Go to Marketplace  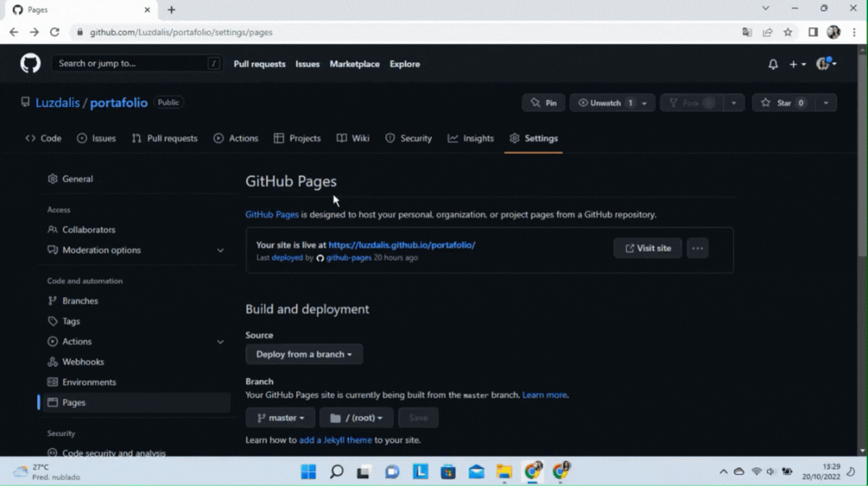[x=355, y=64]
